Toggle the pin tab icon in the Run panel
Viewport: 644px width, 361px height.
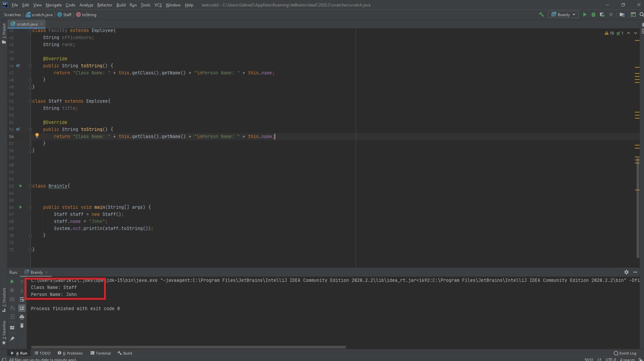click(12, 338)
